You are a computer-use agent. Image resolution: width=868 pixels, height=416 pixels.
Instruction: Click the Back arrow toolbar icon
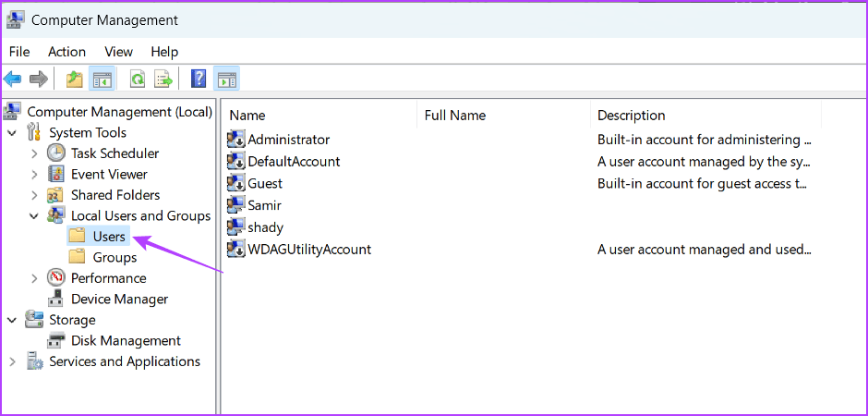[x=13, y=80]
